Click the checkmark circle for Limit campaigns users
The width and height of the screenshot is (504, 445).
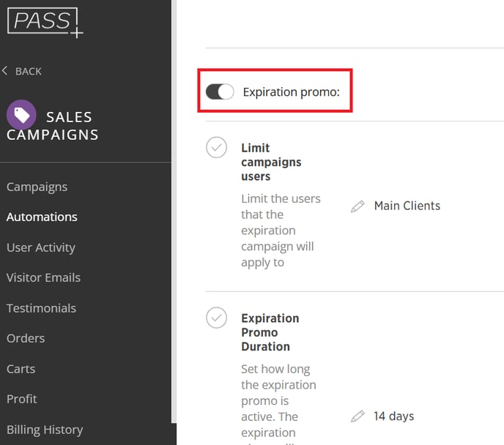tap(216, 147)
